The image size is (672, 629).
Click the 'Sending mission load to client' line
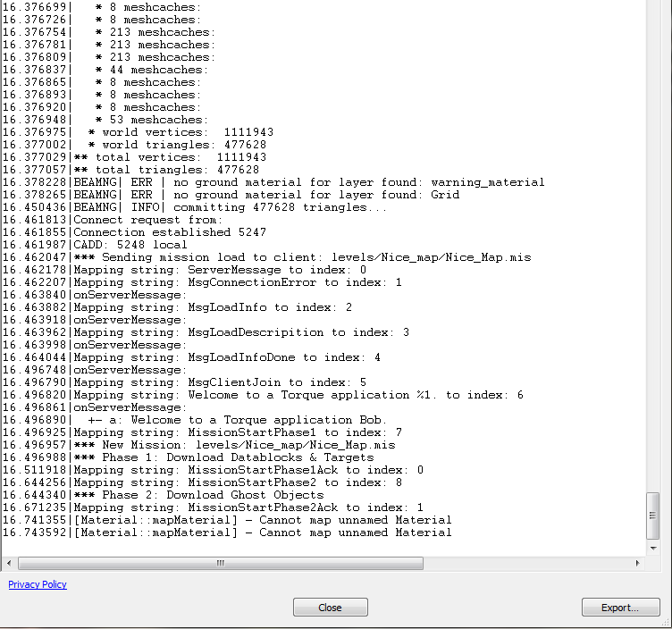tap(267, 257)
